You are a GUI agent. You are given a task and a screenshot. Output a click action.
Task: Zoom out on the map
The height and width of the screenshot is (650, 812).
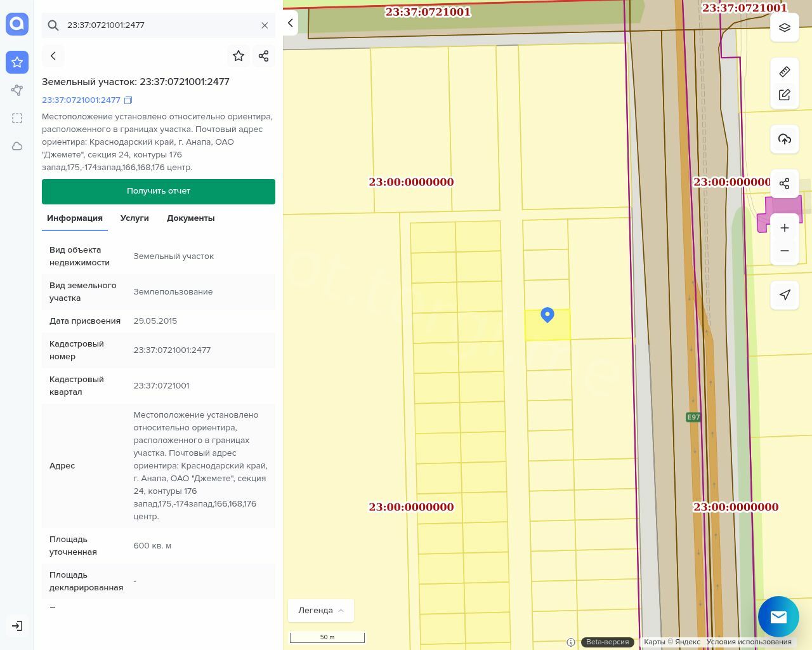[x=784, y=251]
